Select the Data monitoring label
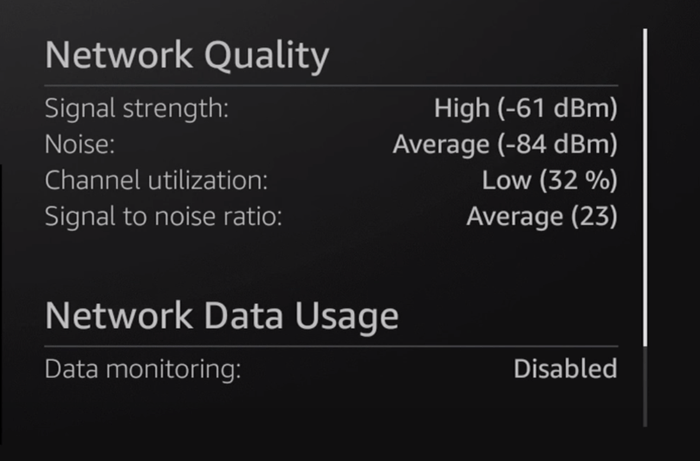This screenshot has width=700, height=461. pos(143,369)
